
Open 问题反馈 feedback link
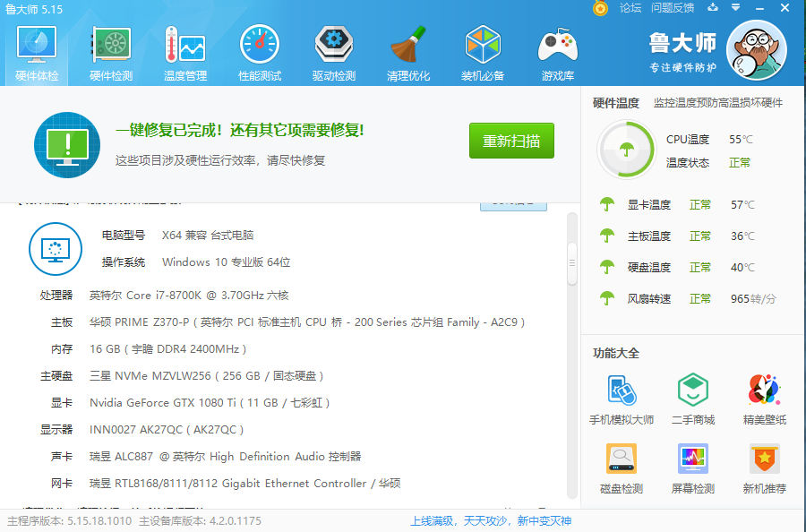[x=673, y=8]
